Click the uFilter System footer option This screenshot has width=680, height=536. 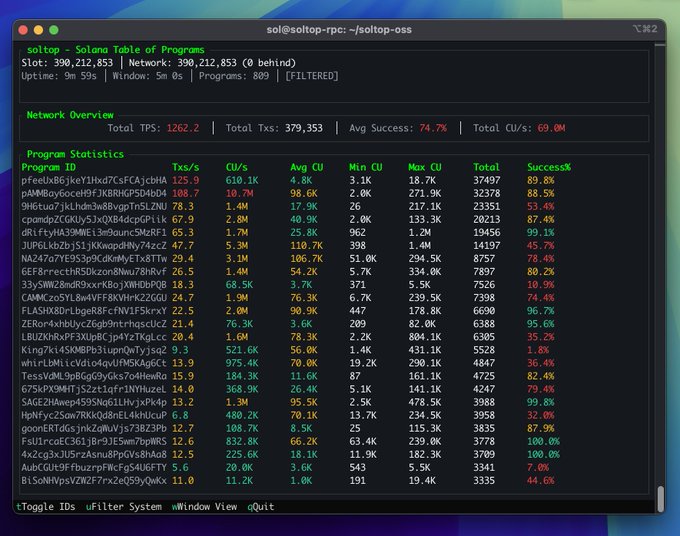click(x=124, y=507)
